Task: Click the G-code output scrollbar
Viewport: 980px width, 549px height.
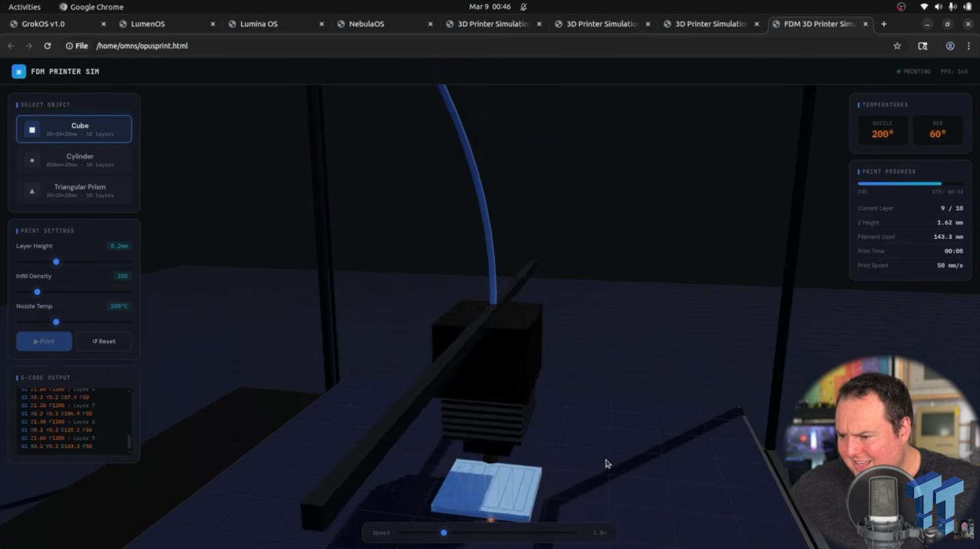Action: pyautogui.click(x=129, y=442)
